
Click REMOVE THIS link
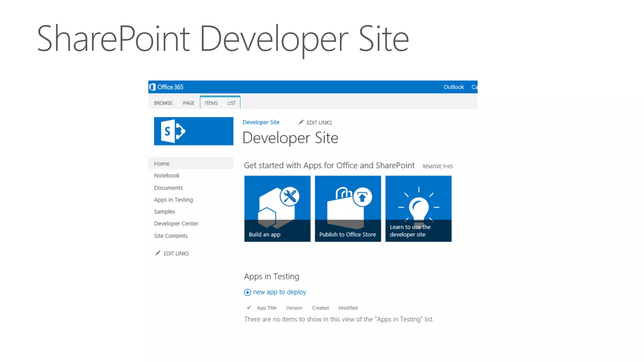coord(437,167)
